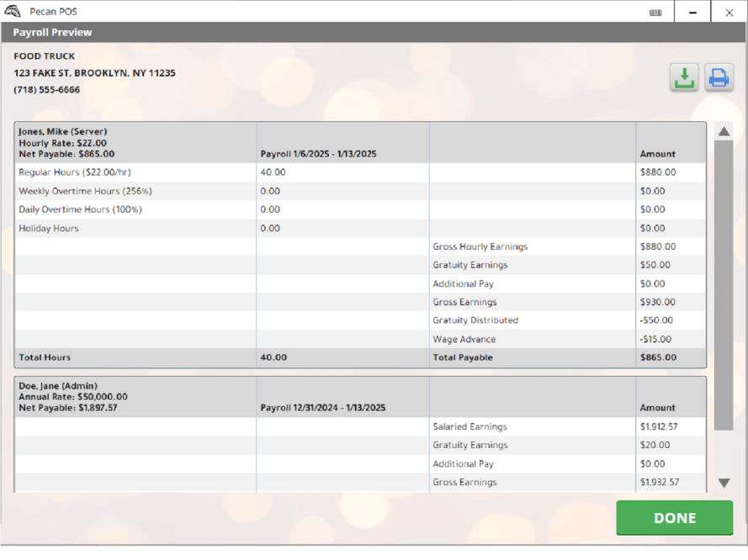The height and width of the screenshot is (560, 748).
Task: Select the Holiday Hours row
Action: (49, 228)
